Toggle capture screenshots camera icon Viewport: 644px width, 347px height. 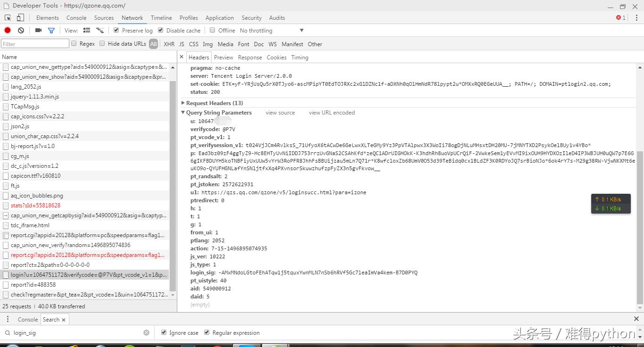[x=38, y=30]
